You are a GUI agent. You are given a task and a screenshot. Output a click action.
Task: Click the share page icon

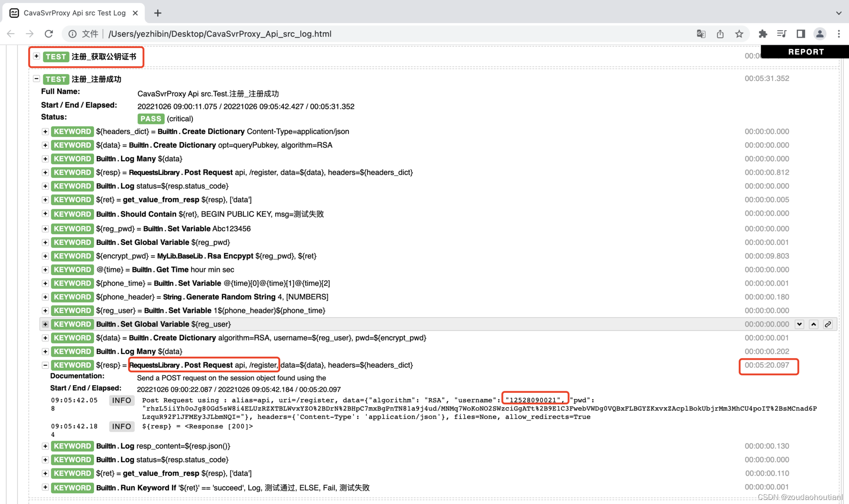pos(720,34)
